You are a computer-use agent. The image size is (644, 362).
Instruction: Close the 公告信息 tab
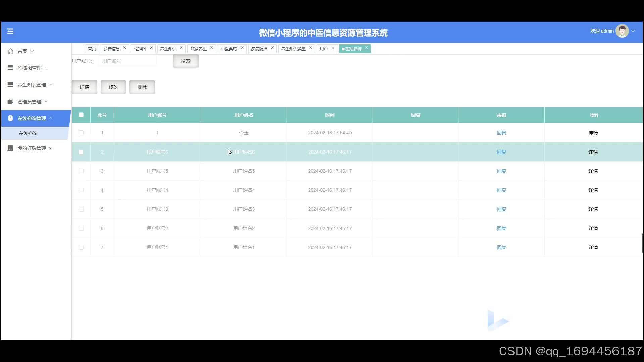[x=125, y=48]
